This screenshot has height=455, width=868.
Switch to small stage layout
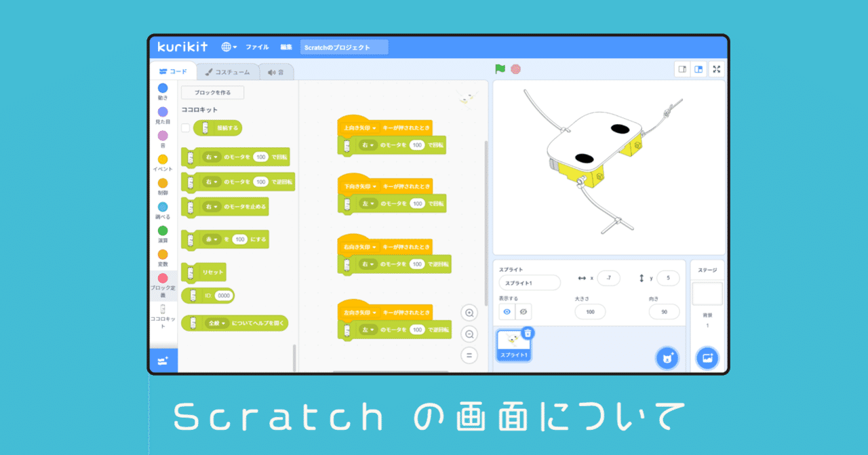[x=682, y=69]
